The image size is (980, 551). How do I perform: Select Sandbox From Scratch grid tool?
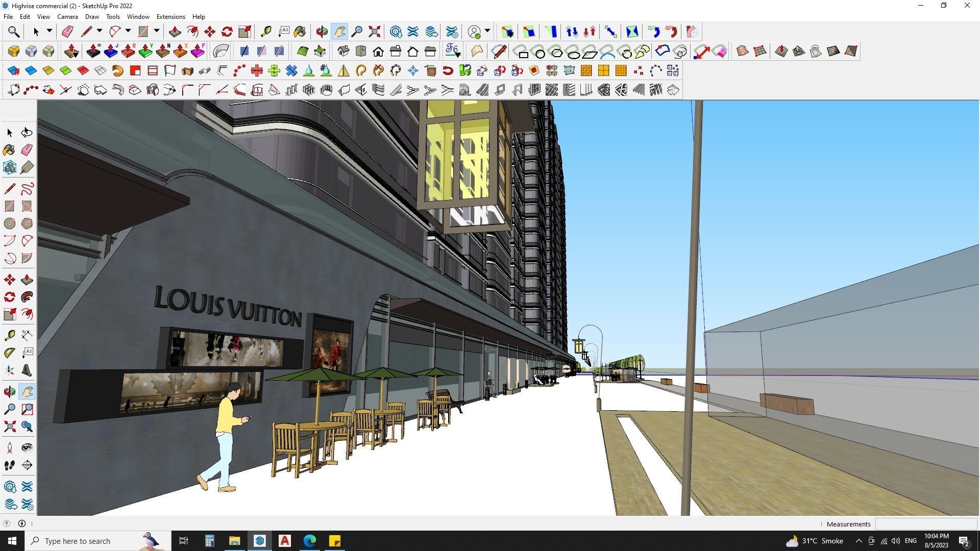[760, 51]
